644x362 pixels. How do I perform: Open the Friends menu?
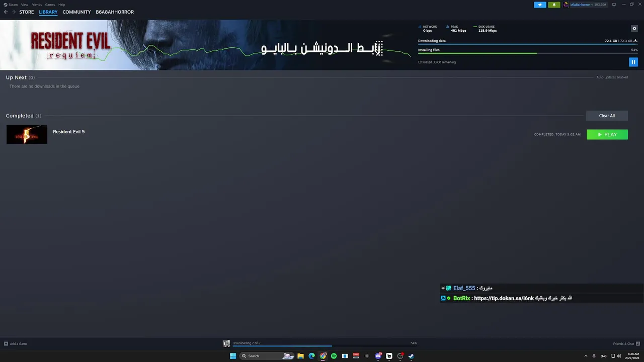click(36, 5)
